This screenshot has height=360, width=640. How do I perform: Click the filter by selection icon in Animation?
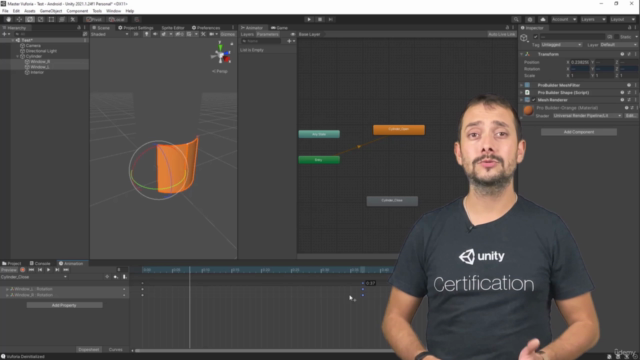[107, 277]
